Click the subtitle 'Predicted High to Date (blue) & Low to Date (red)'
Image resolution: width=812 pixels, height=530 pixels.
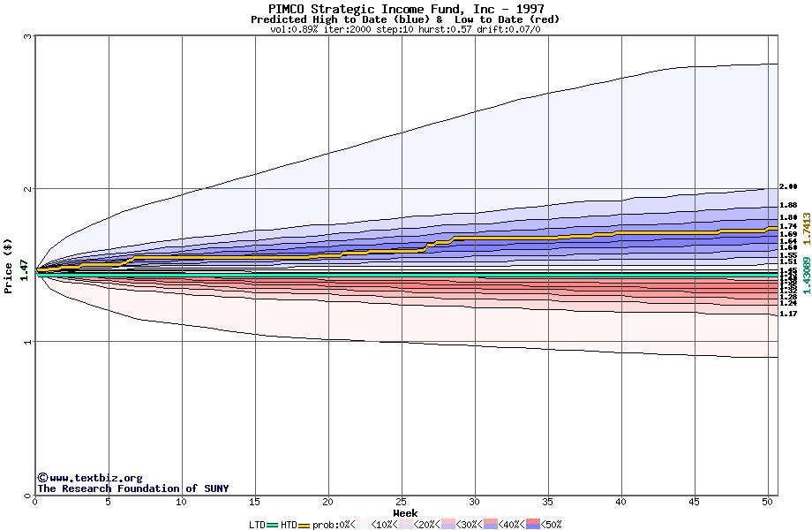[x=405, y=19]
